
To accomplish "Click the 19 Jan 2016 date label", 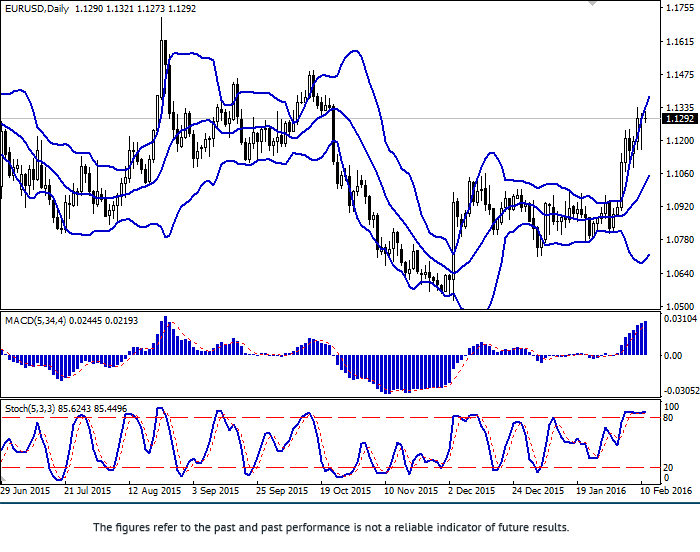I will tap(601, 491).
